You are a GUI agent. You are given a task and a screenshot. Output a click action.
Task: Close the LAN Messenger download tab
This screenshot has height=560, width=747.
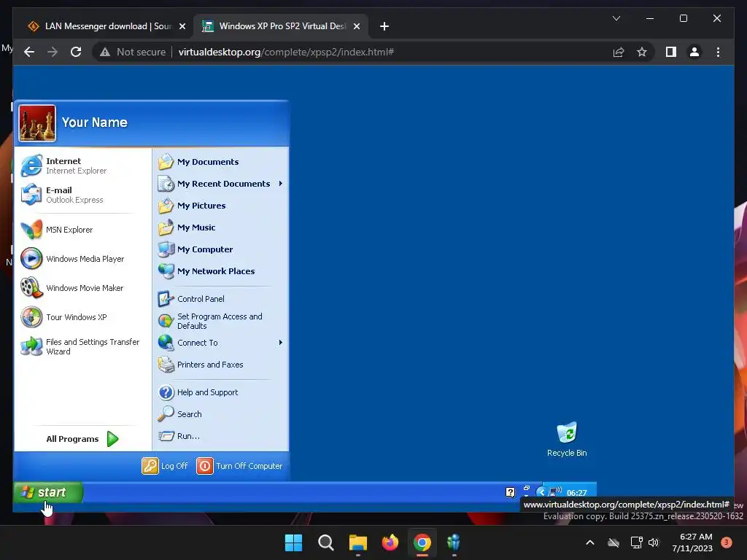point(182,26)
